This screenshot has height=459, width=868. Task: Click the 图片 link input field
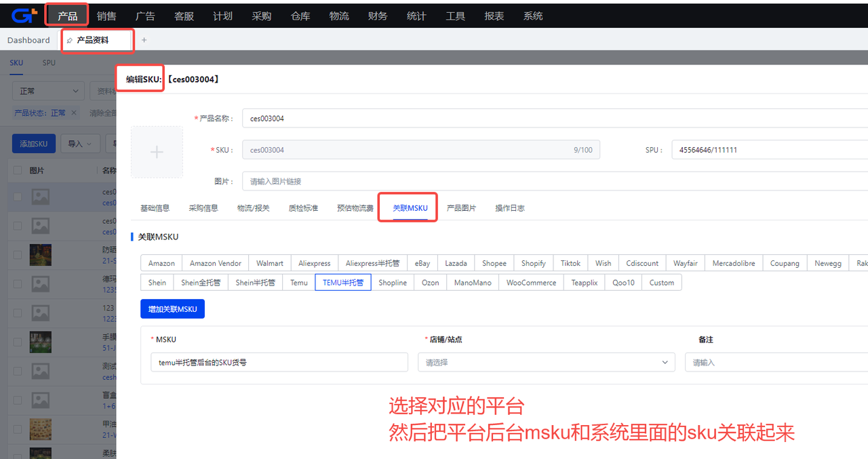pos(555,181)
